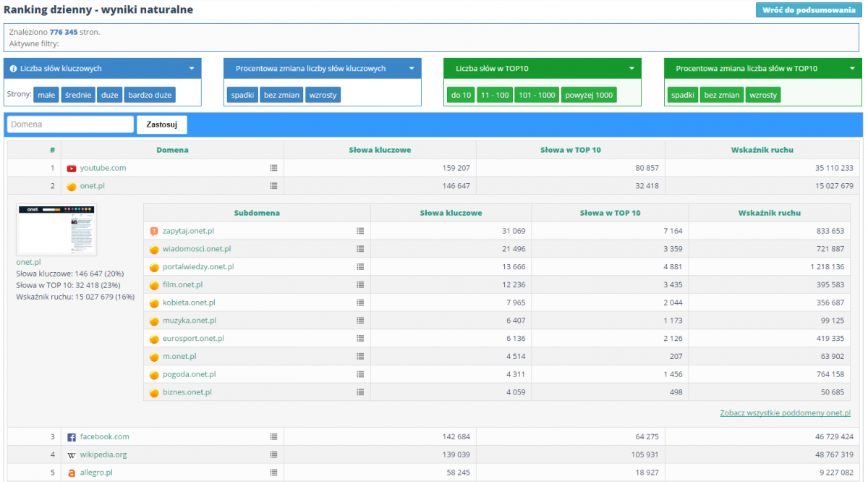Click the zapytaj.onet.pl question mark favicon
This screenshot has height=482, width=868.
click(x=154, y=232)
